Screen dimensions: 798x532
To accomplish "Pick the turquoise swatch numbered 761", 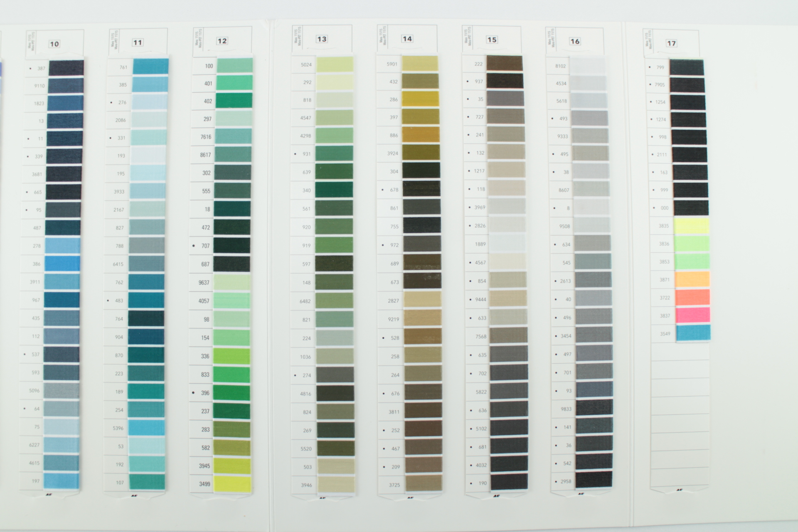I will 150,66.
